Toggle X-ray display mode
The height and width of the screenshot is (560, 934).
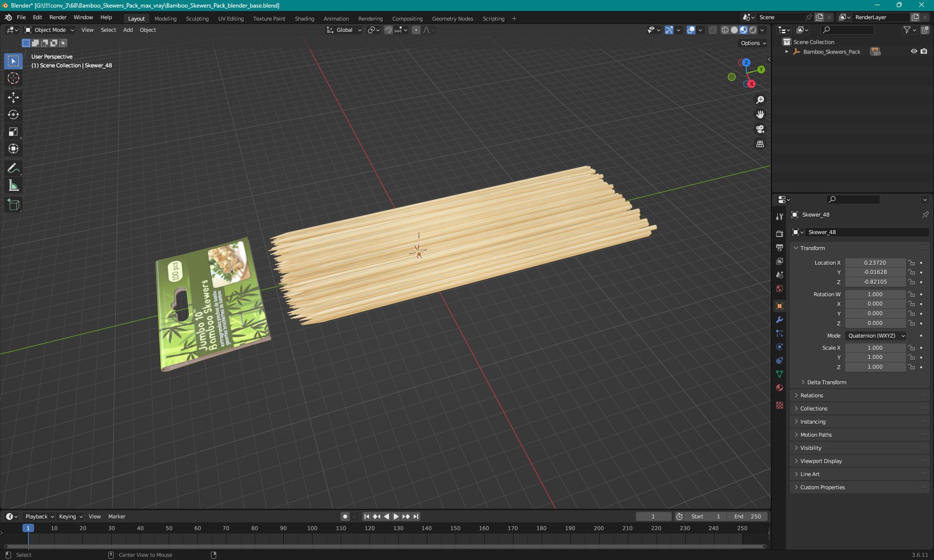712,30
